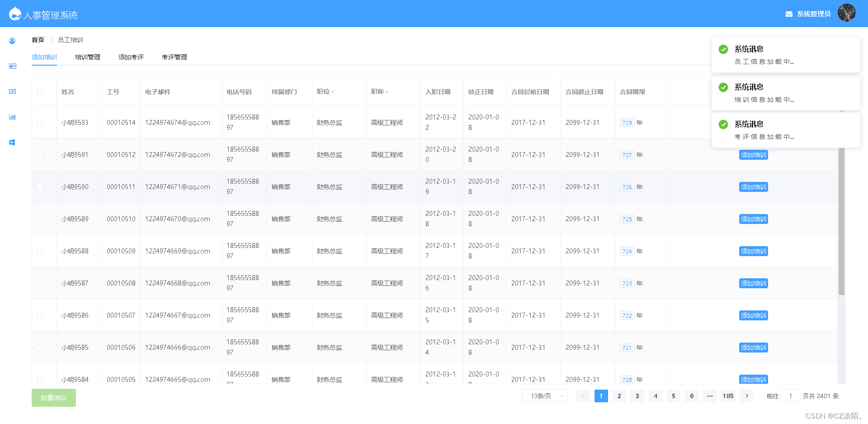Open the mail envelope icon in header
868x424 pixels.
[789, 14]
